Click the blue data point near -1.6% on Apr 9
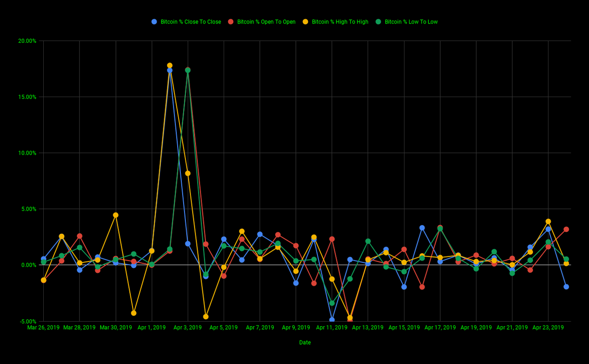 tap(296, 283)
